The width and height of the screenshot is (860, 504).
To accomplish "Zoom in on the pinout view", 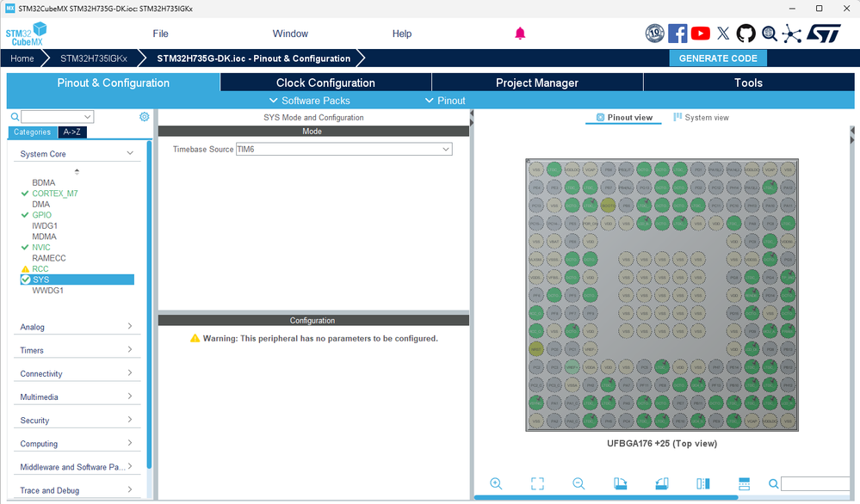I will [x=496, y=483].
